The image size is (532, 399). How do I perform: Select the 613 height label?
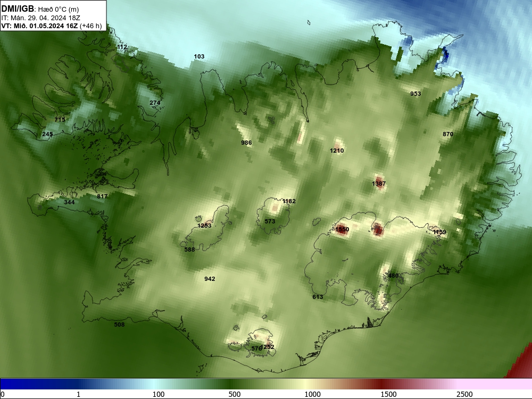click(x=318, y=297)
